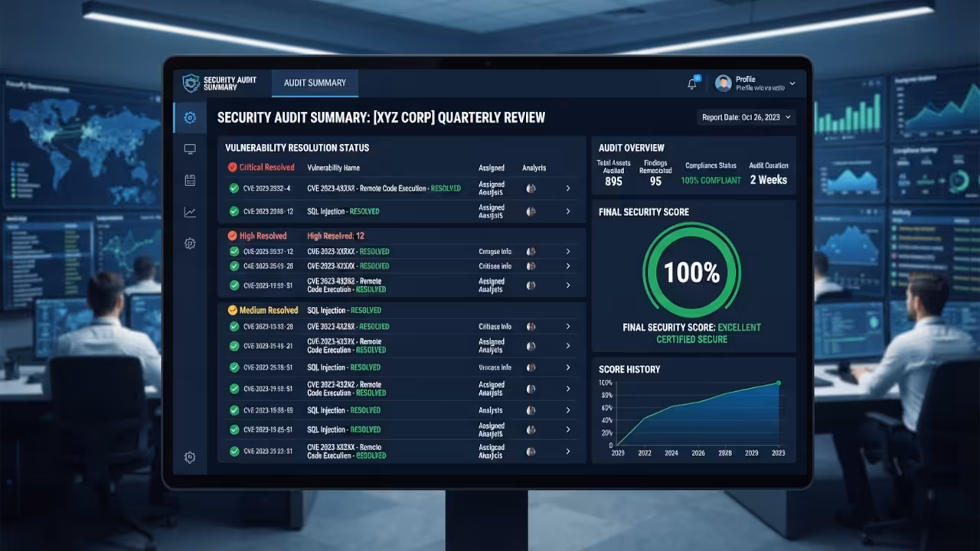
Task: Click the green check on the first High Resolved row
Action: tap(234, 251)
